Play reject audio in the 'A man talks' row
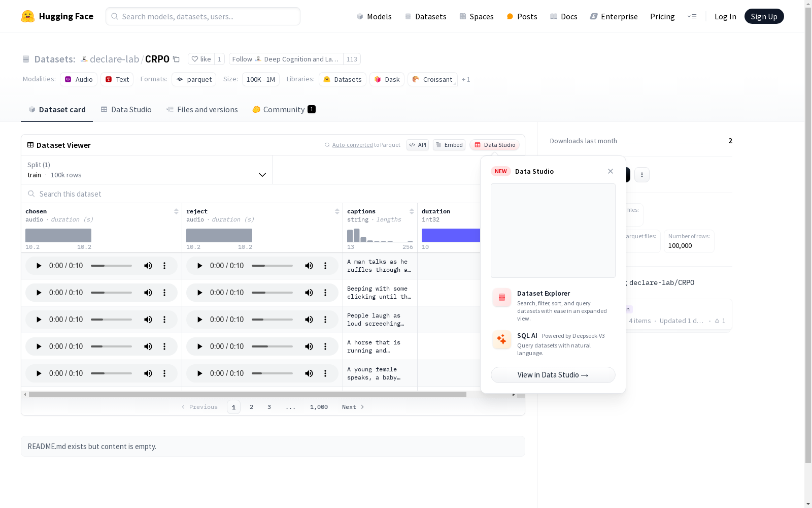The width and height of the screenshot is (812, 508). coord(199,266)
